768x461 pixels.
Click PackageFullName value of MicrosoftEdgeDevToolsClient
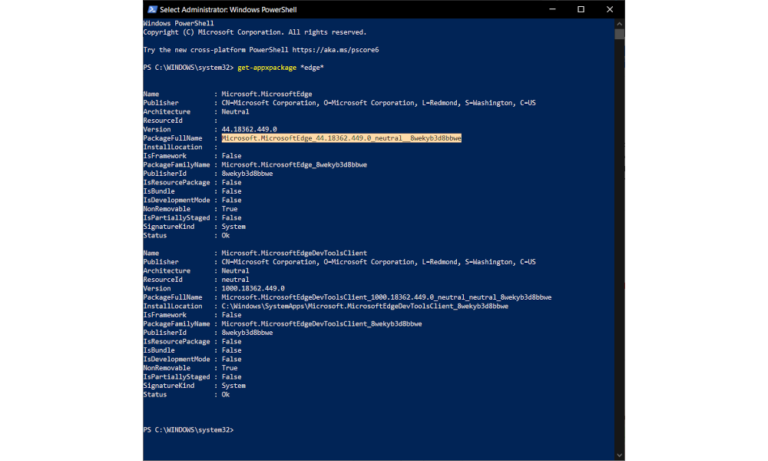(386, 297)
